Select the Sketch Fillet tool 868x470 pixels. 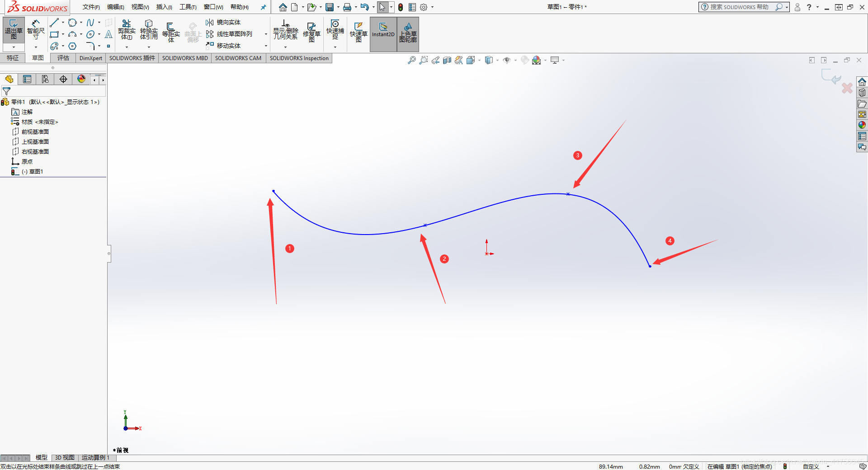tap(90, 46)
